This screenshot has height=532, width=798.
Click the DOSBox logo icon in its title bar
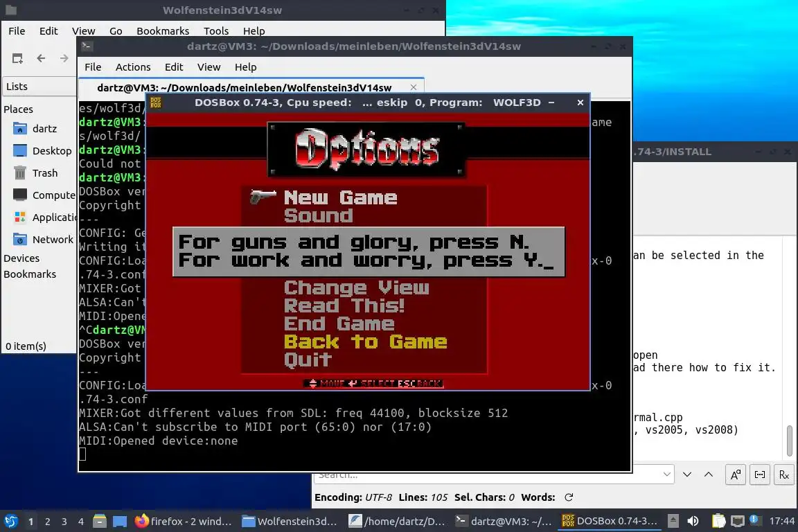tap(156, 103)
